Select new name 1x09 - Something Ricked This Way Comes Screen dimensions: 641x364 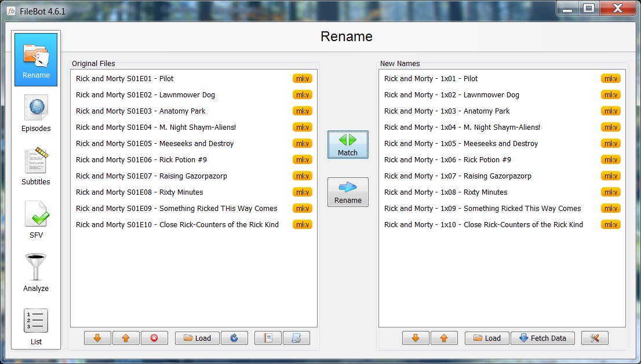pyautogui.click(x=502, y=208)
